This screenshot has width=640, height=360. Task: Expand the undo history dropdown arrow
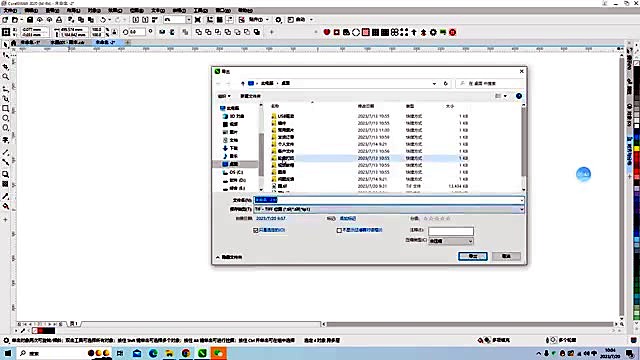tap(109, 20)
